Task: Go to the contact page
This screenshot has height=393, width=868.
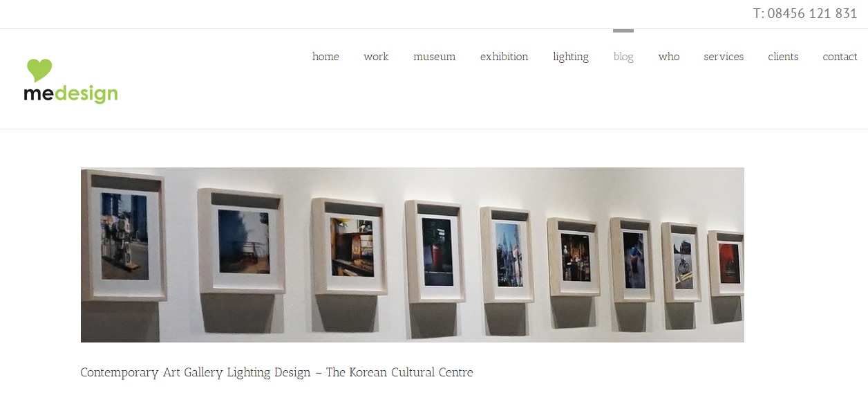Action: point(840,57)
